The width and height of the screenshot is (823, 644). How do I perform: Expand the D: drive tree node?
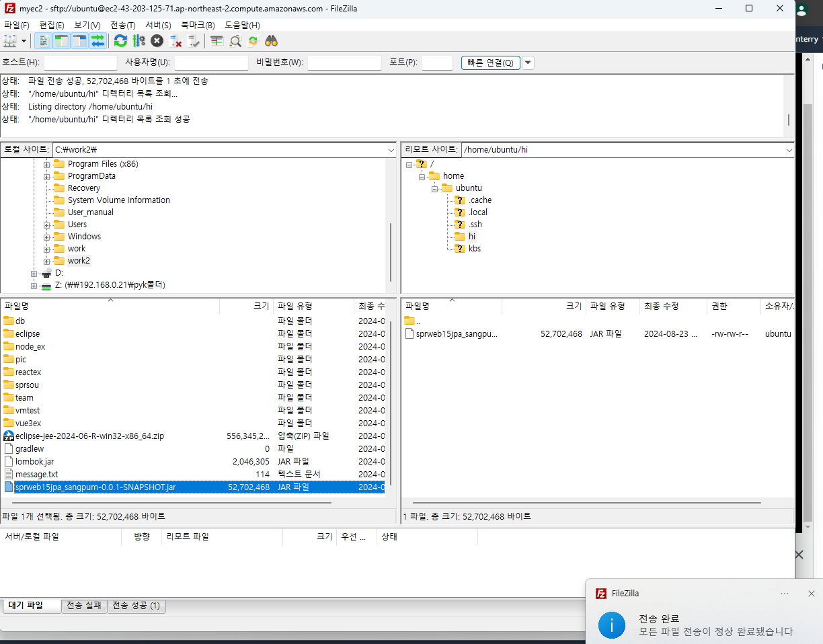[34, 274]
